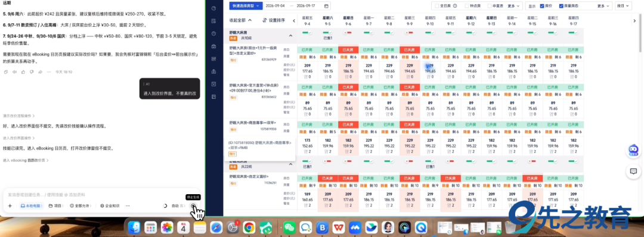Open the 更多 dropdown next to 非直连
The image size is (644, 237).
point(513,6)
